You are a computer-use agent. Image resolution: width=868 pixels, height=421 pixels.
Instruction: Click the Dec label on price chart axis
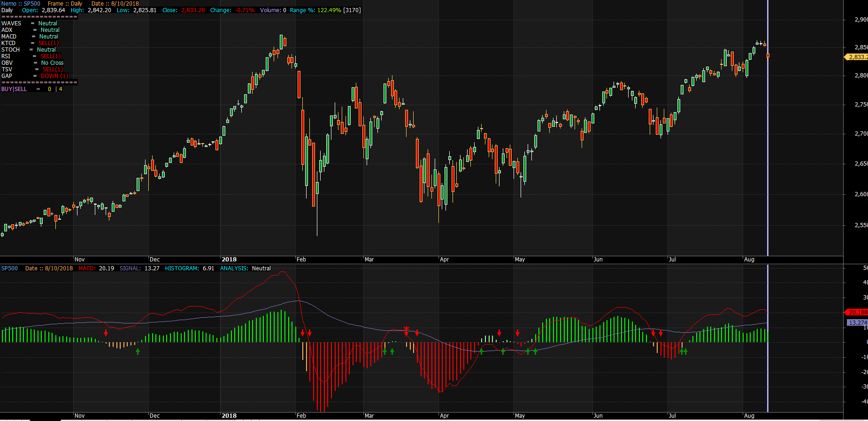(154, 259)
